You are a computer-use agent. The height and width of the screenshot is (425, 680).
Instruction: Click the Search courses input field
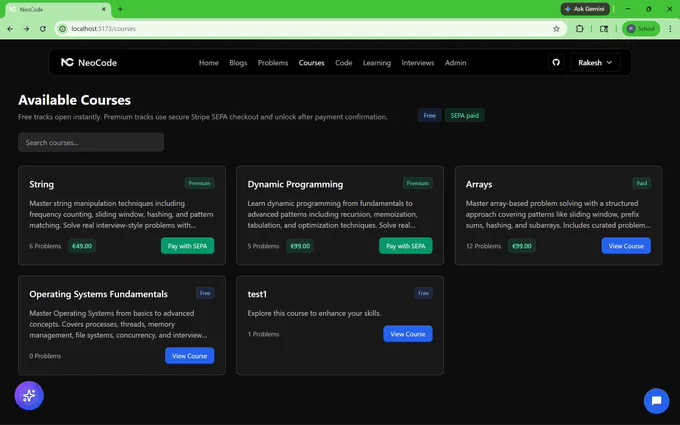(91, 142)
